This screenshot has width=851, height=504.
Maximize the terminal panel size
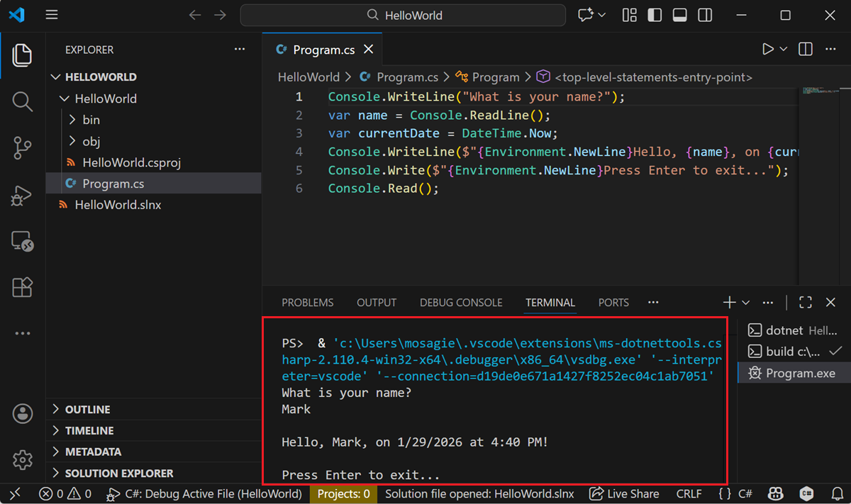pos(805,302)
